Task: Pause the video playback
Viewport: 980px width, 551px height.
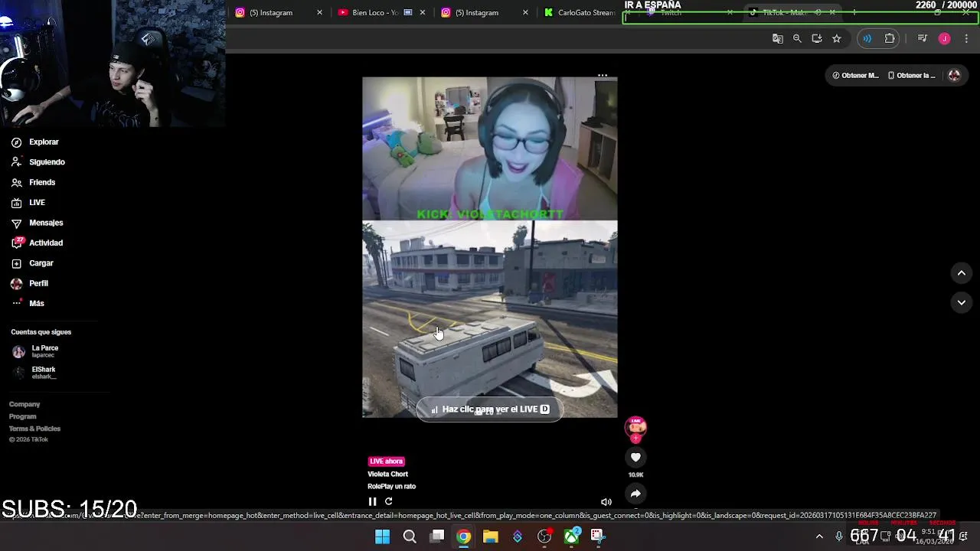Action: click(372, 502)
